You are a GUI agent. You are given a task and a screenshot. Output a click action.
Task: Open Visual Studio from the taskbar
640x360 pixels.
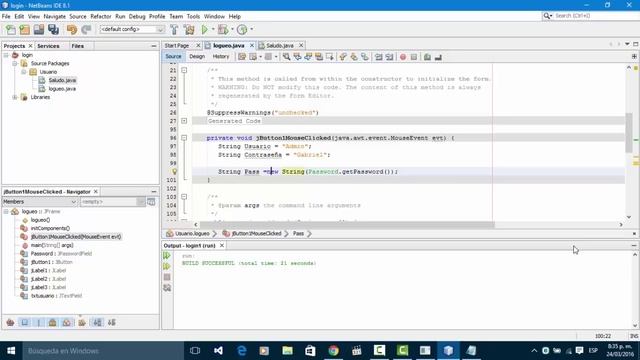click(218, 351)
